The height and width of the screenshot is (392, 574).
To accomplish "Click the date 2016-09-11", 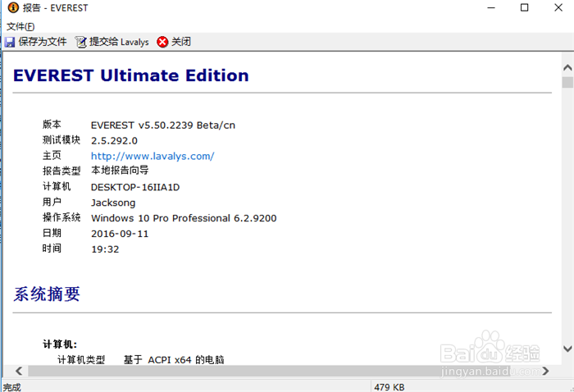I will pyautogui.click(x=120, y=234).
